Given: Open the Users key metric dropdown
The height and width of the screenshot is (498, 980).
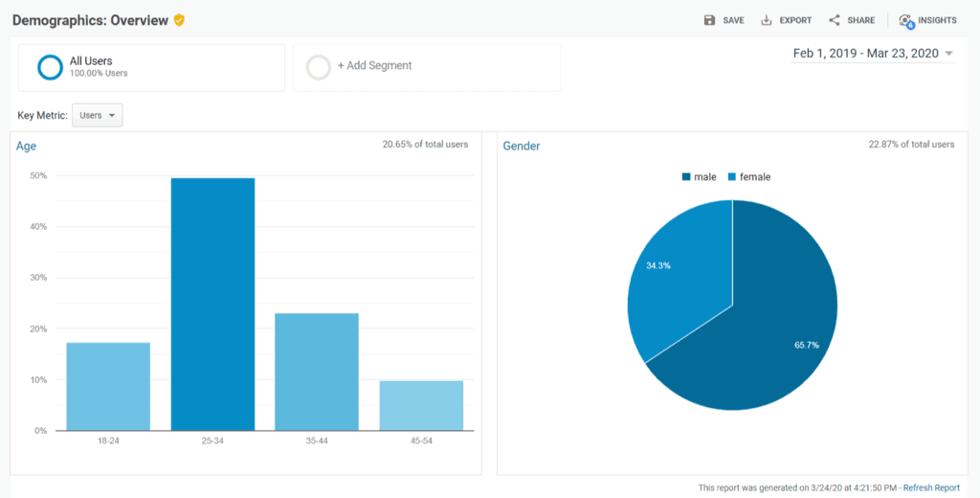Looking at the screenshot, I should pos(98,116).
